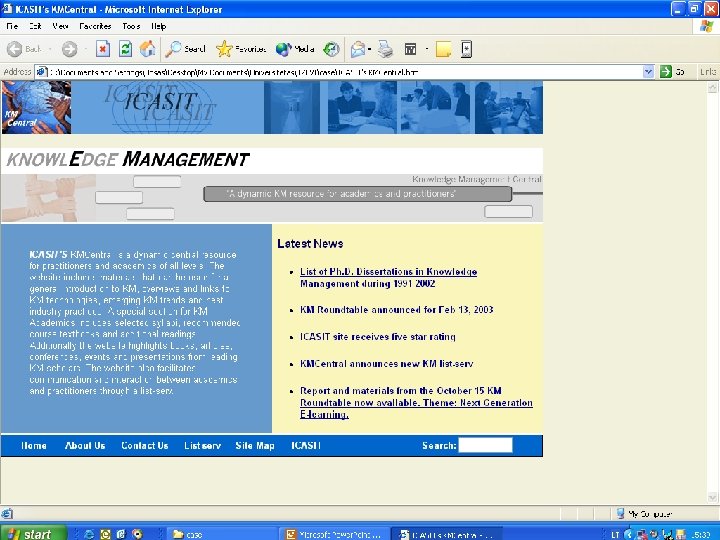This screenshot has width=720, height=540.
Task: Click the second Quick Launch icon
Action: [x=105, y=534]
